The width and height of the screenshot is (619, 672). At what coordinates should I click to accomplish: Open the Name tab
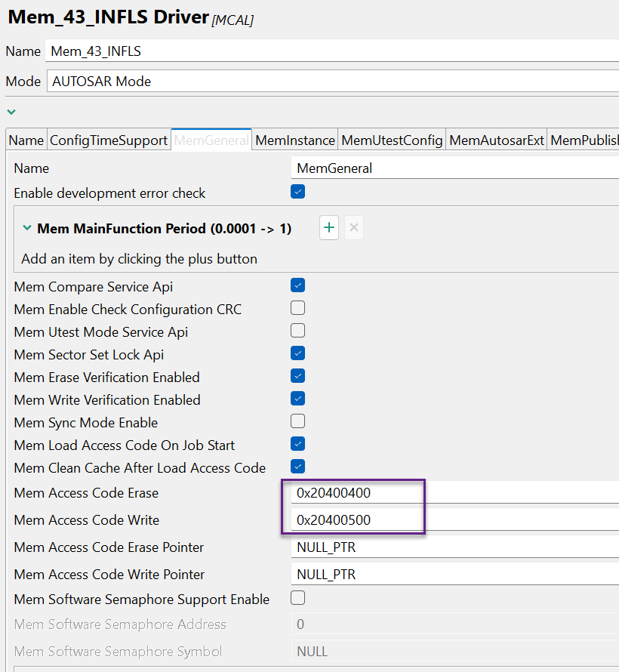[26, 140]
